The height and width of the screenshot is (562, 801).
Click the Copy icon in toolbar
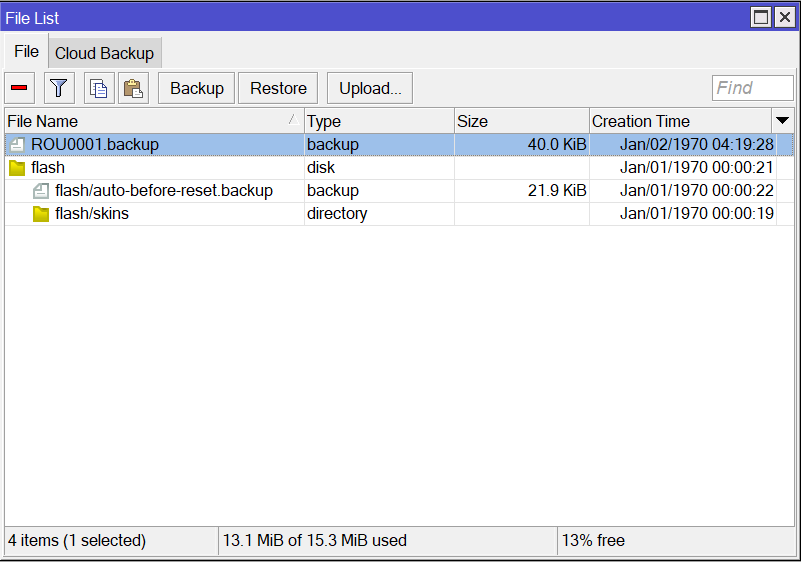98,88
